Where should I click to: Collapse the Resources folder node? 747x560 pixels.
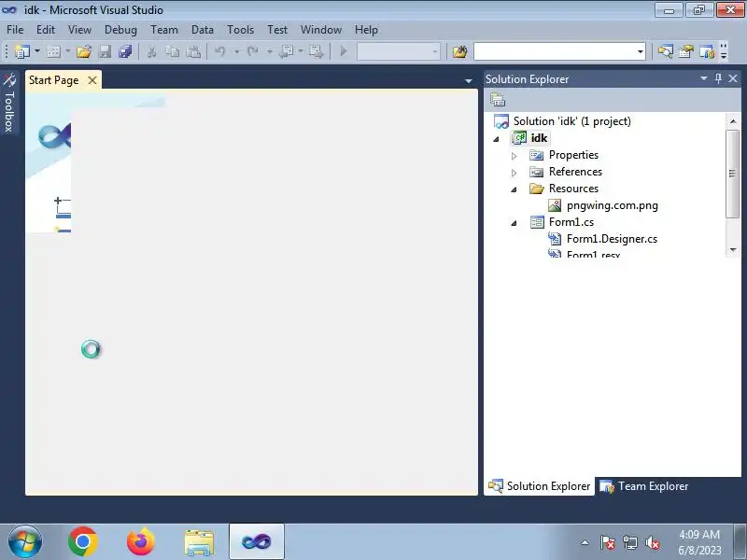514,189
